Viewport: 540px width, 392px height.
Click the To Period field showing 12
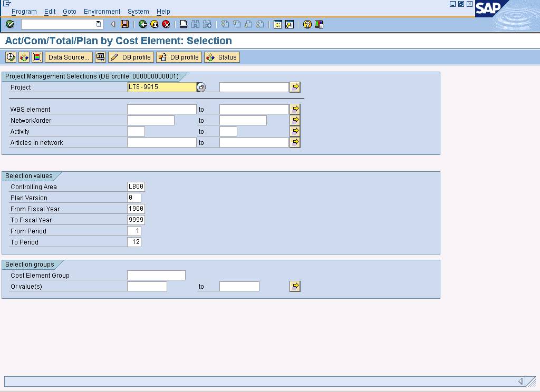click(134, 242)
